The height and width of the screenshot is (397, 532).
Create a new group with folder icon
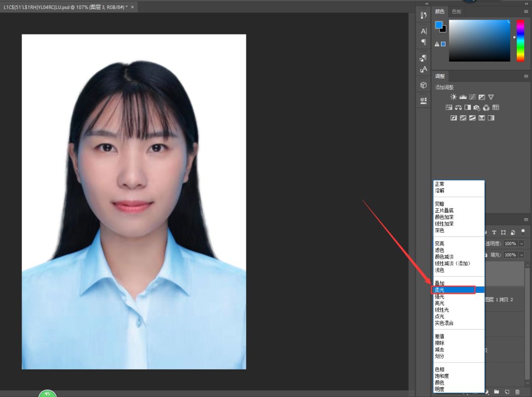497,392
